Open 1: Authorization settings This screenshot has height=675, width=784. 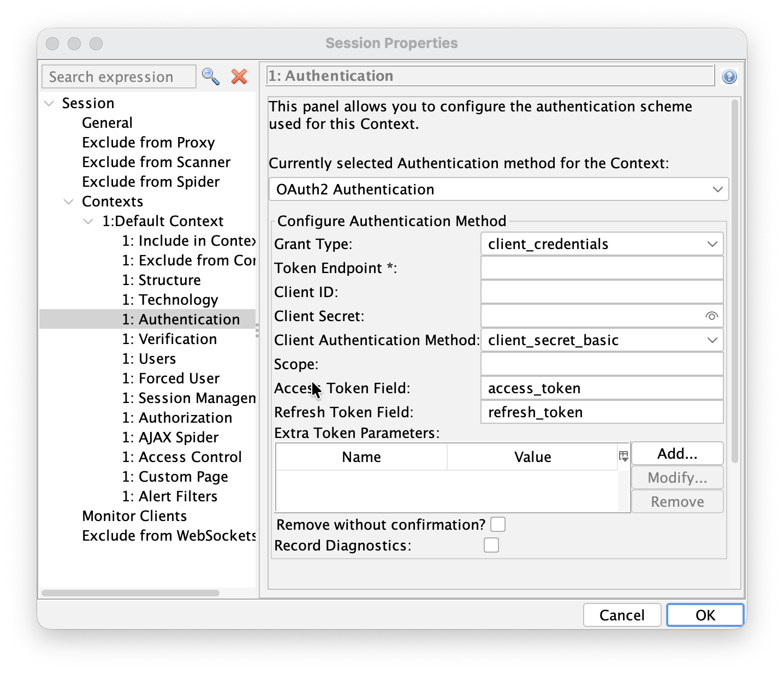(177, 418)
